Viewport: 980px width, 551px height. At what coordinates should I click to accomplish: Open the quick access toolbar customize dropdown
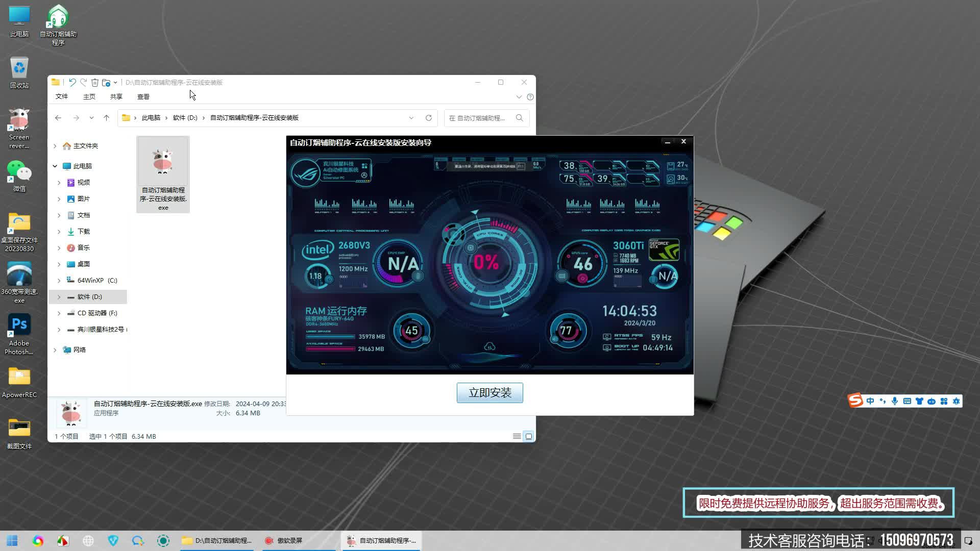115,82
